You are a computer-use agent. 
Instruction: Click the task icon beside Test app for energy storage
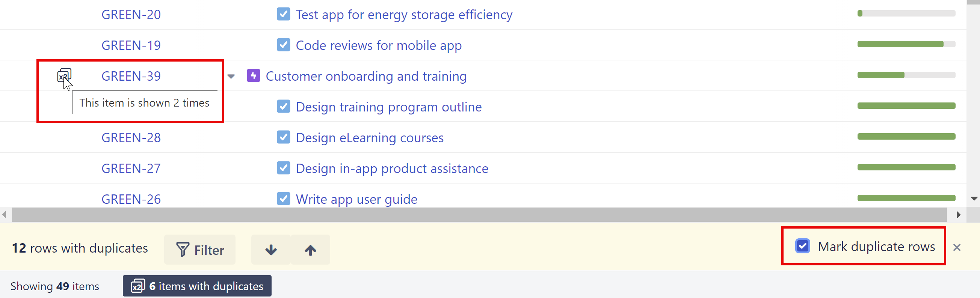[284, 14]
